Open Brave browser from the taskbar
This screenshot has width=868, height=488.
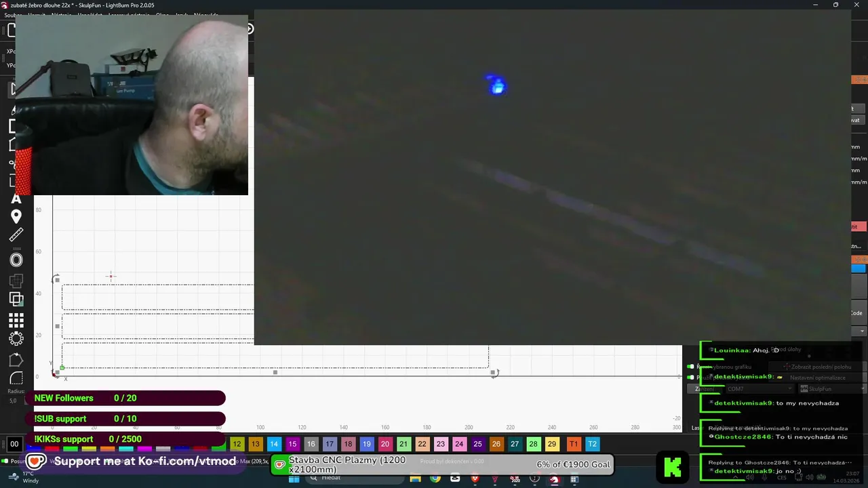[475, 479]
